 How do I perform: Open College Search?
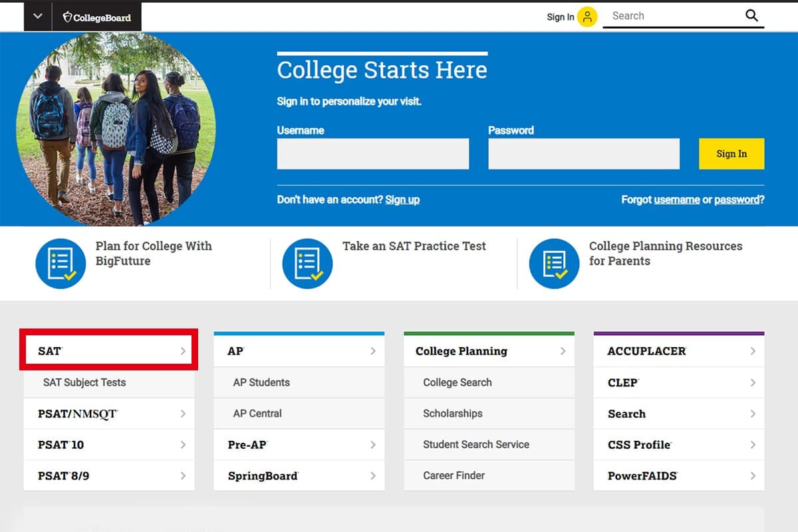click(489, 382)
